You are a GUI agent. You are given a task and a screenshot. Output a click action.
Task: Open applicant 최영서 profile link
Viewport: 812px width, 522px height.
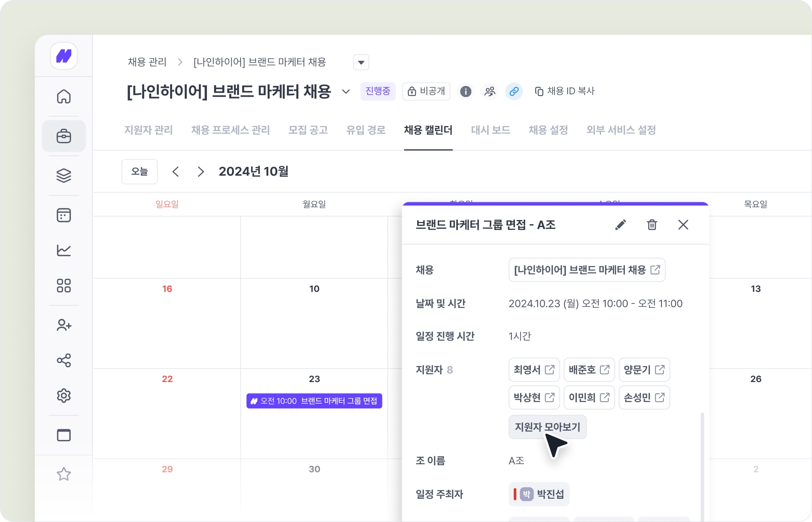[534, 370]
